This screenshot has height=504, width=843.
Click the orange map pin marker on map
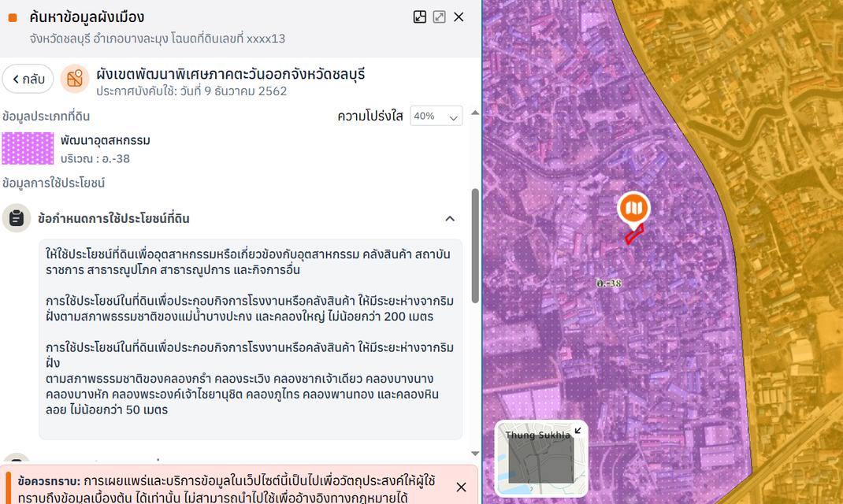tap(634, 209)
